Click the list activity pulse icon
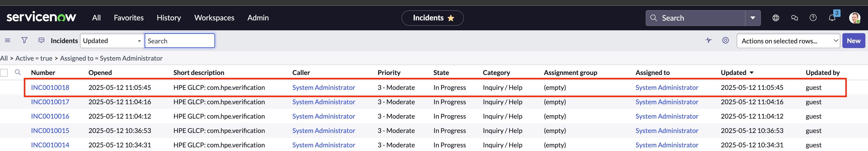This screenshot has height=151, width=868. pyautogui.click(x=709, y=40)
